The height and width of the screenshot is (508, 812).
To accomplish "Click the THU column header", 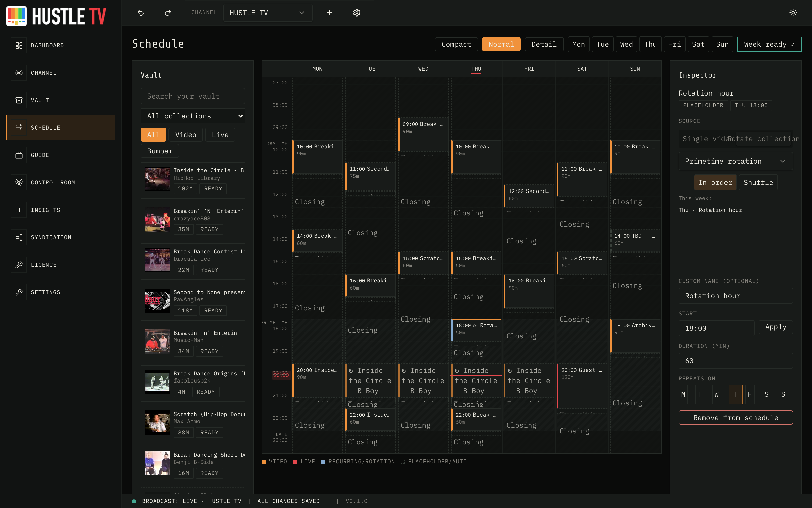I will coord(476,69).
